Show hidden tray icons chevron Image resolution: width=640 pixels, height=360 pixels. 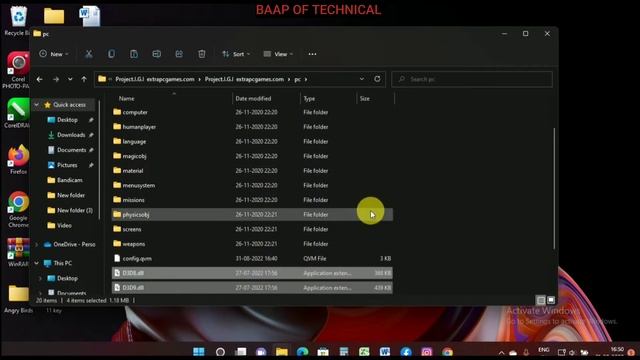click(x=501, y=352)
